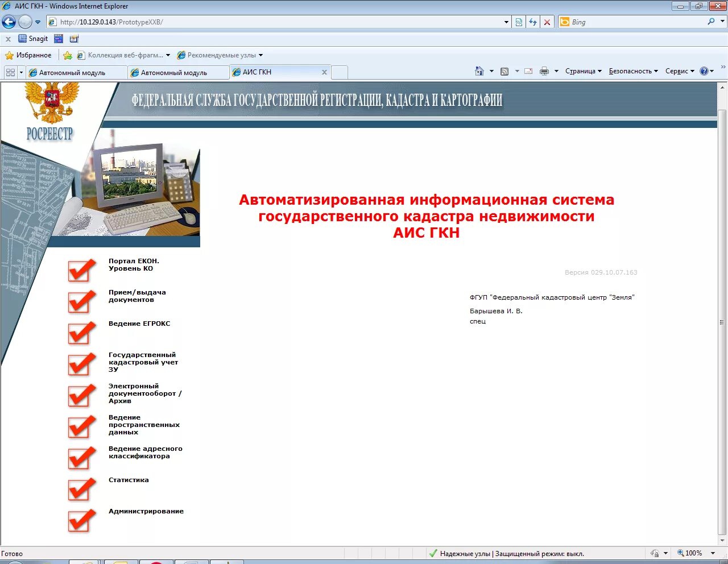This screenshot has width=728, height=564.
Task: Open the Recent Pages dropdown arrow
Action: (x=38, y=22)
